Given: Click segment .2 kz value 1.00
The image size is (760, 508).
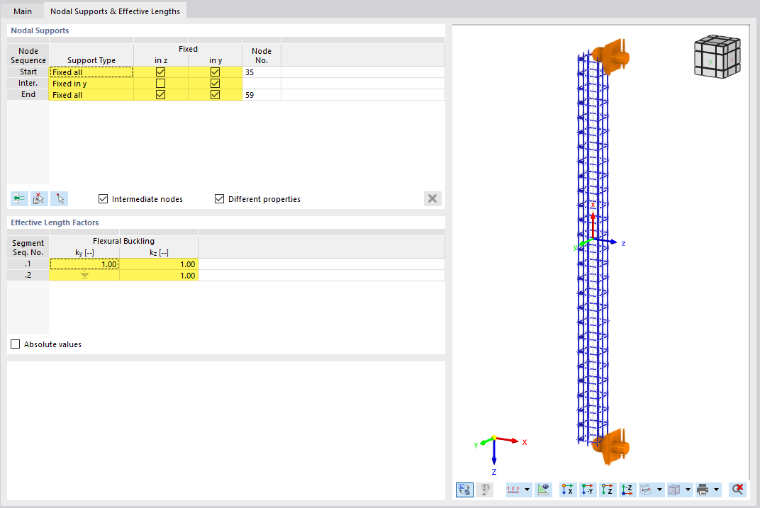Looking at the screenshot, I should click(159, 275).
